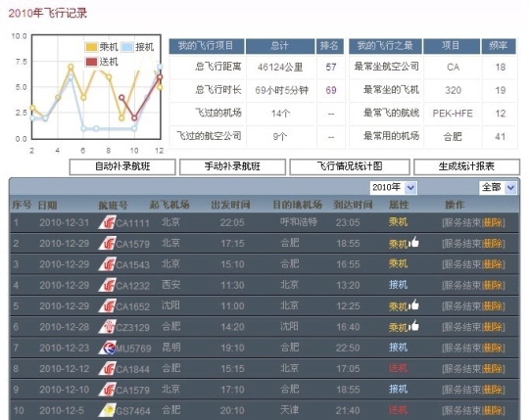
Task: Click the 自动补录航班 button
Action: coord(122,166)
